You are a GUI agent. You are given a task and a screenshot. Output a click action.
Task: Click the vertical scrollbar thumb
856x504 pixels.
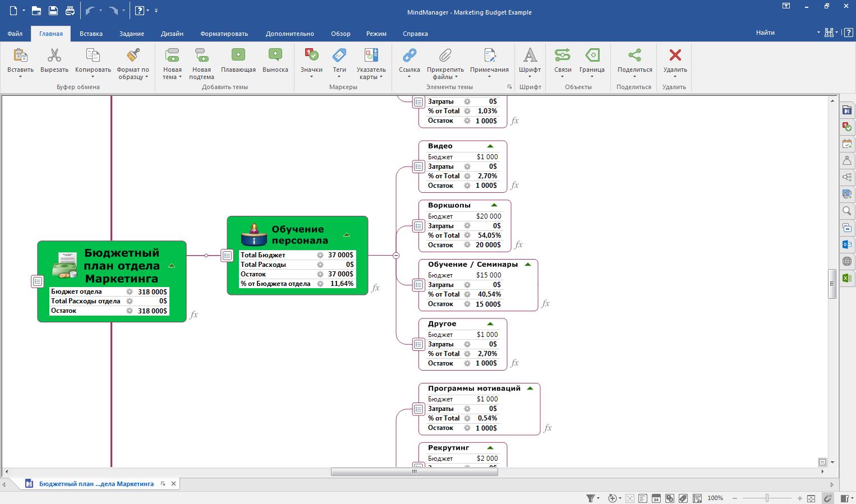point(832,284)
